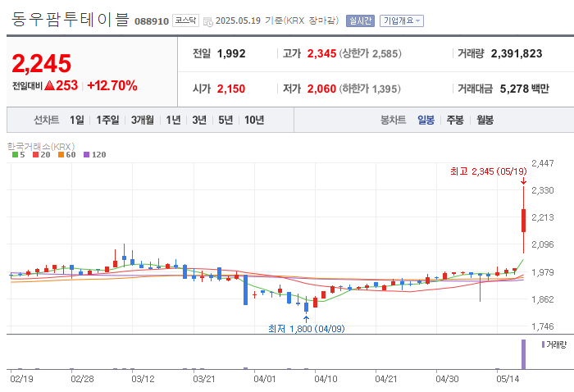Click the 실시간 badge button
This screenshot has width=574, height=392.
pyautogui.click(x=360, y=21)
